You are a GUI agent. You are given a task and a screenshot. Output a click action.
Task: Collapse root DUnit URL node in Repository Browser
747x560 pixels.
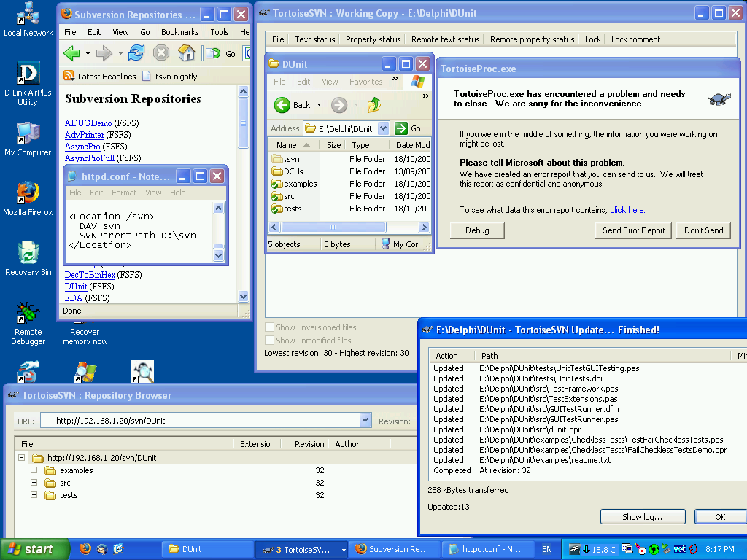pyautogui.click(x=21, y=457)
